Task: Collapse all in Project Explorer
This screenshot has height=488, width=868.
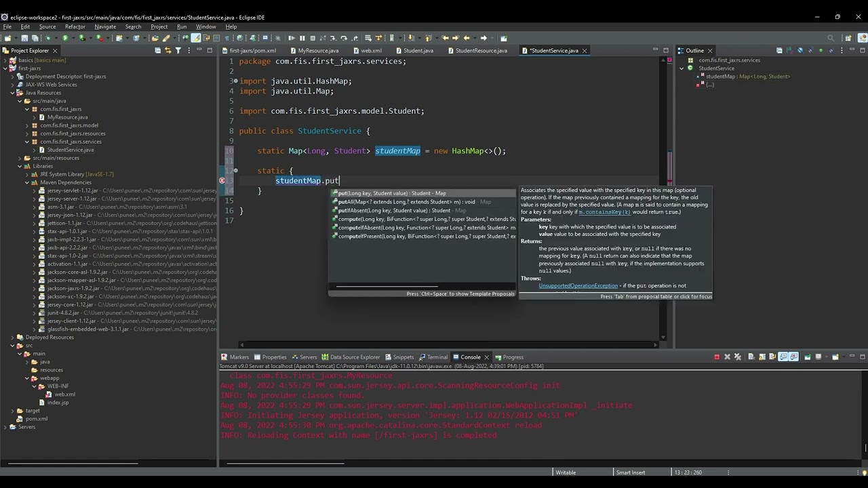Action: (158, 51)
